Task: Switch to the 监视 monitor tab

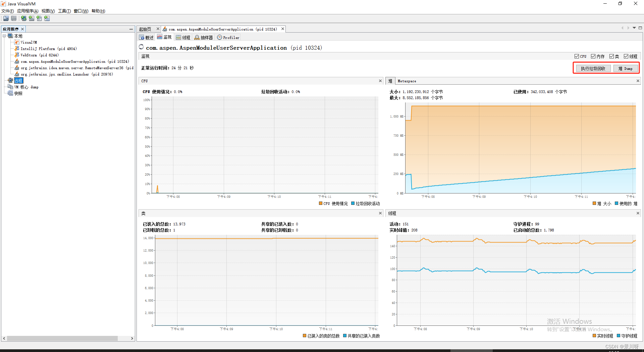Action: 164,37
